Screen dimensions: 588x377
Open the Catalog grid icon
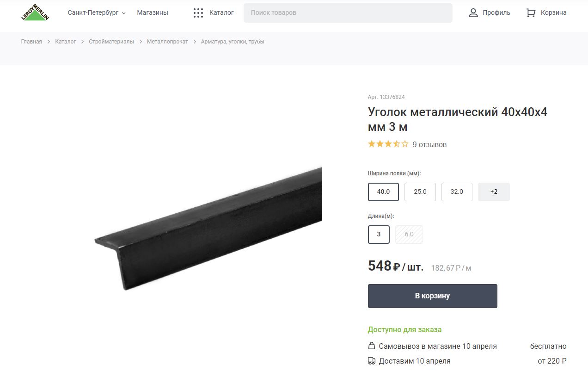pyautogui.click(x=198, y=13)
